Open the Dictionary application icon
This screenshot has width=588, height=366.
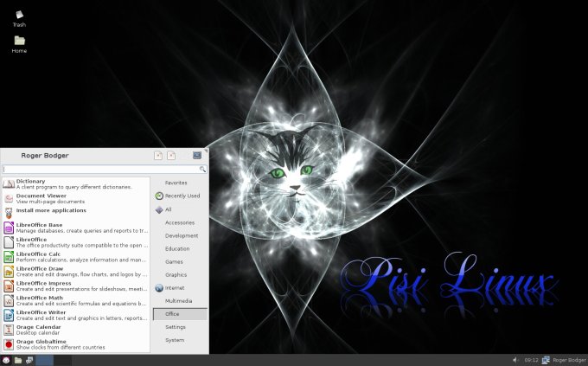tap(9, 183)
